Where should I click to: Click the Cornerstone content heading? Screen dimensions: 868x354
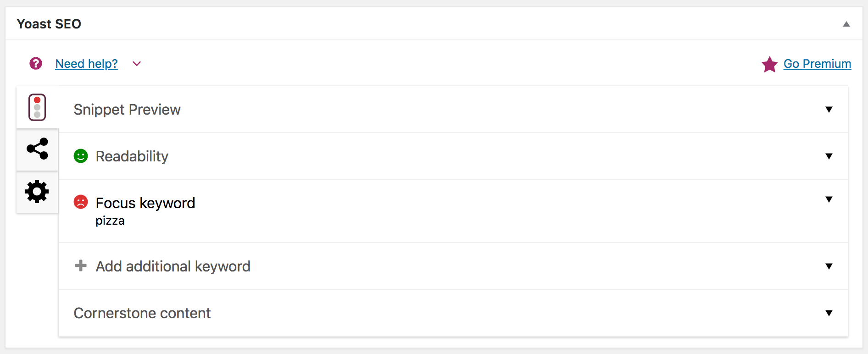click(x=142, y=313)
